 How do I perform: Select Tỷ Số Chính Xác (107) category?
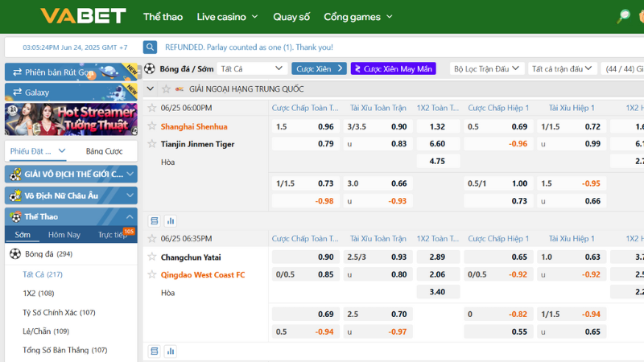tap(59, 312)
